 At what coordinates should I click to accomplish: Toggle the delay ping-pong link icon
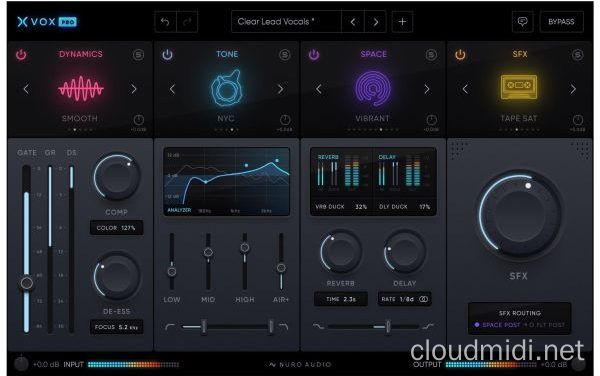click(x=423, y=299)
